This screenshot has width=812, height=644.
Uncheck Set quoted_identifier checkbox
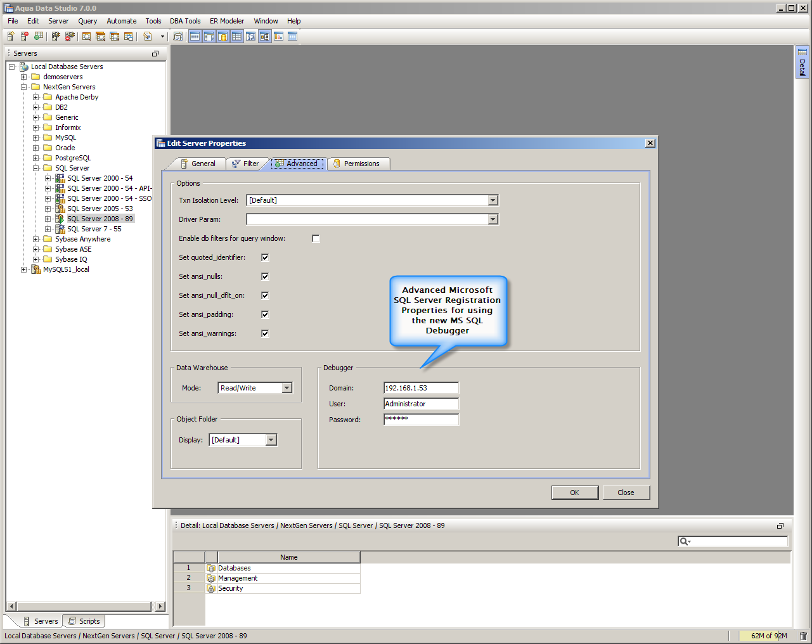coord(265,257)
